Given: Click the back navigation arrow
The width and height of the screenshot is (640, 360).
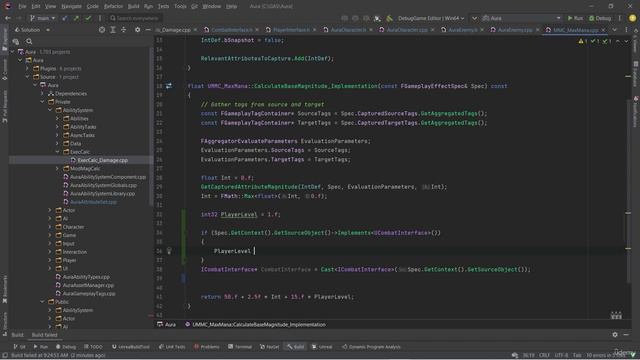Looking at the screenshot, I should coord(8,18).
